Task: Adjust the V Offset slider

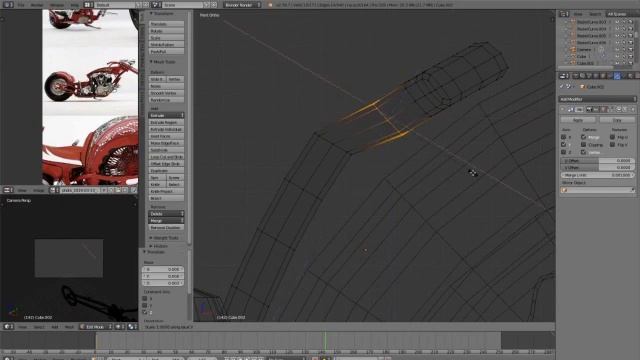Action: click(597, 167)
